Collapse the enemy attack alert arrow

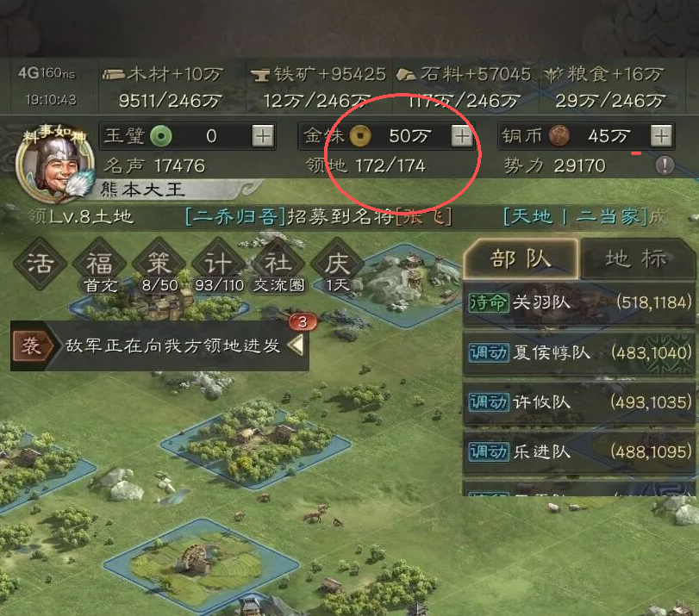coord(296,345)
